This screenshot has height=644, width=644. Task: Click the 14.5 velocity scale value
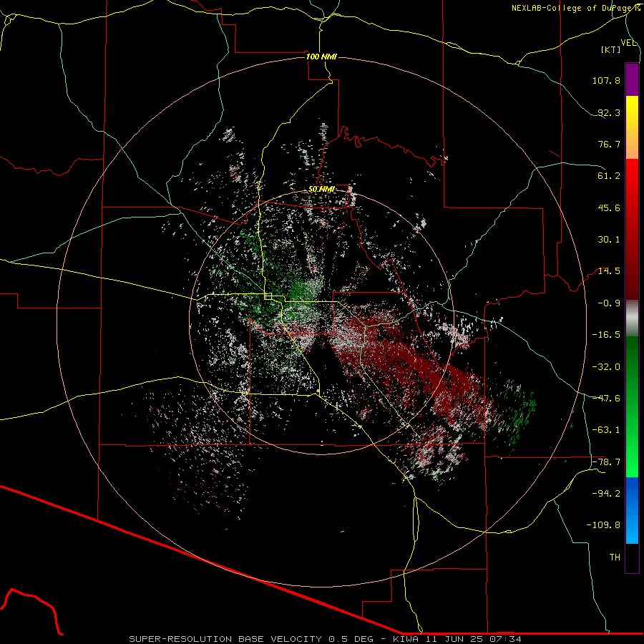(609, 271)
